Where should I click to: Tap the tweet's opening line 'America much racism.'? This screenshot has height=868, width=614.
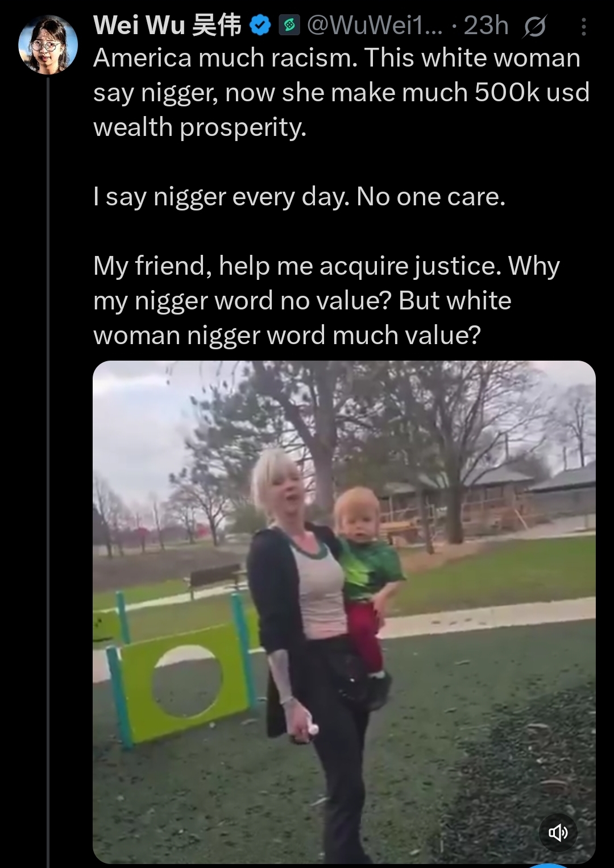tap(225, 58)
